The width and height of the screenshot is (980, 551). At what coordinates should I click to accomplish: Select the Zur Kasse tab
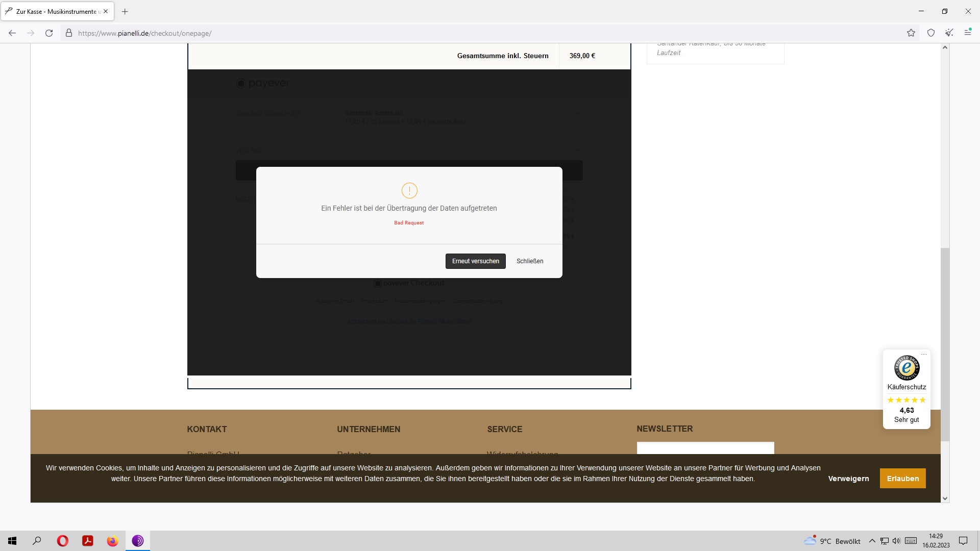tap(55, 11)
